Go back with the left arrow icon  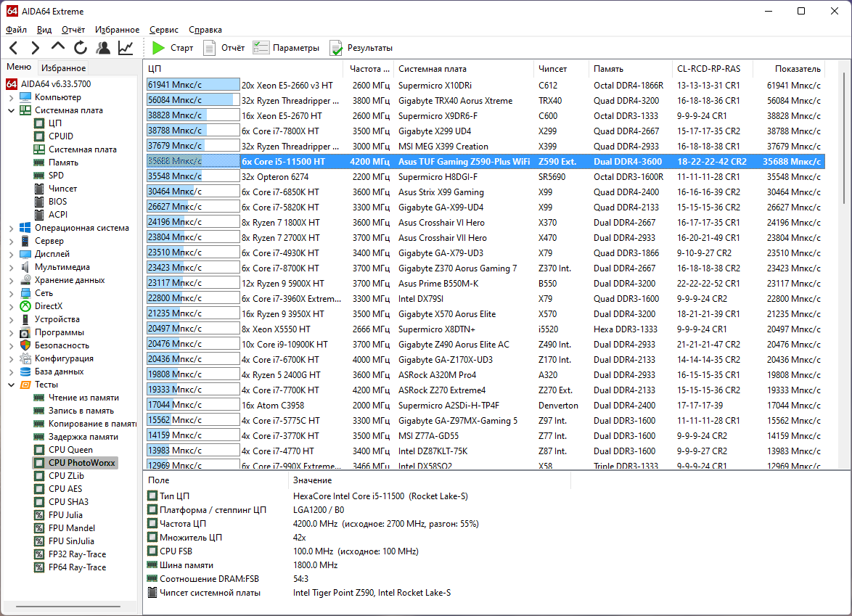coord(14,48)
